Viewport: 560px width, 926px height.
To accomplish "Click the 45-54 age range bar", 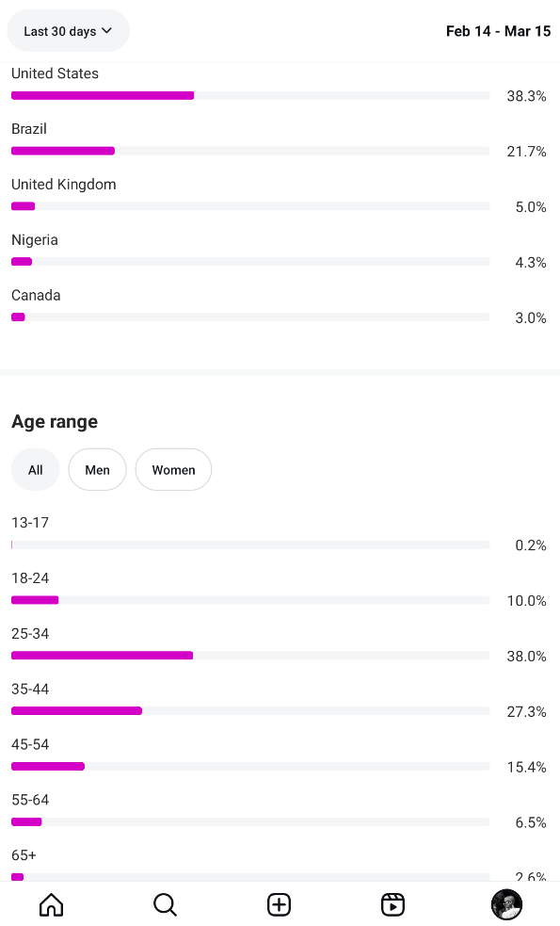I will click(x=250, y=767).
